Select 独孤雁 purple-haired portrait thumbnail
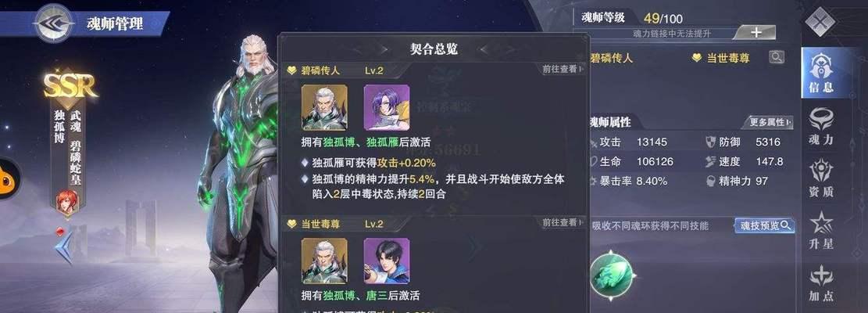The height and width of the screenshot is (313, 868). (387, 107)
